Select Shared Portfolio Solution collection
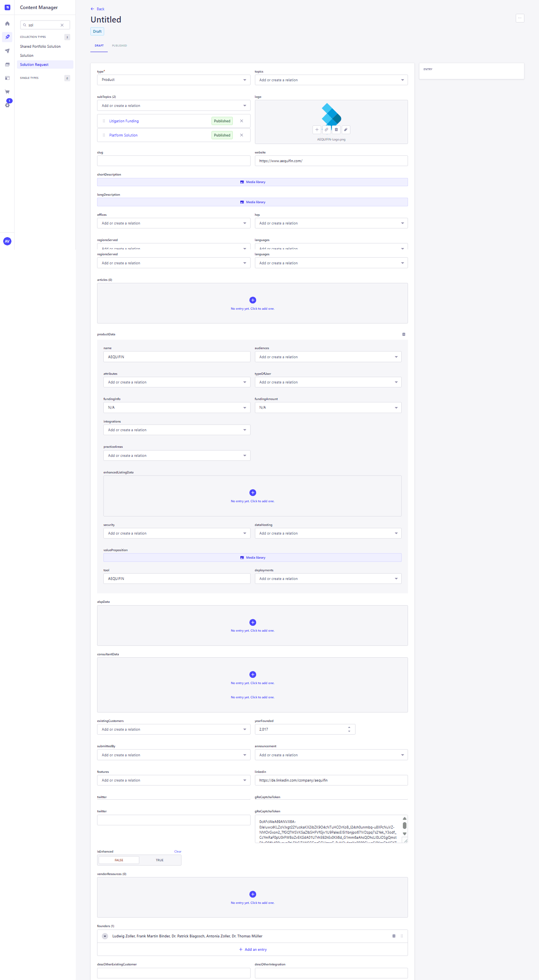The width and height of the screenshot is (539, 980). click(x=40, y=47)
